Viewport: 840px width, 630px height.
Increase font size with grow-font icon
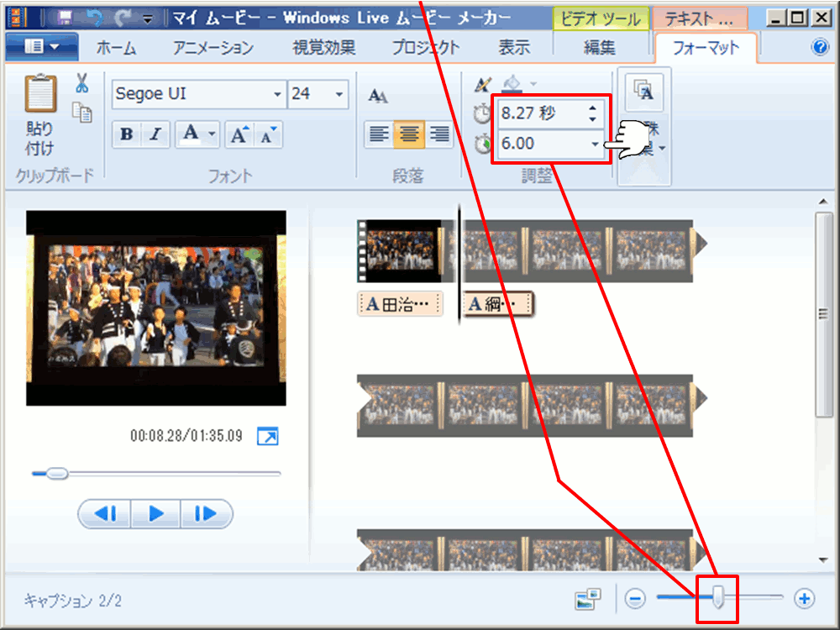click(x=240, y=135)
